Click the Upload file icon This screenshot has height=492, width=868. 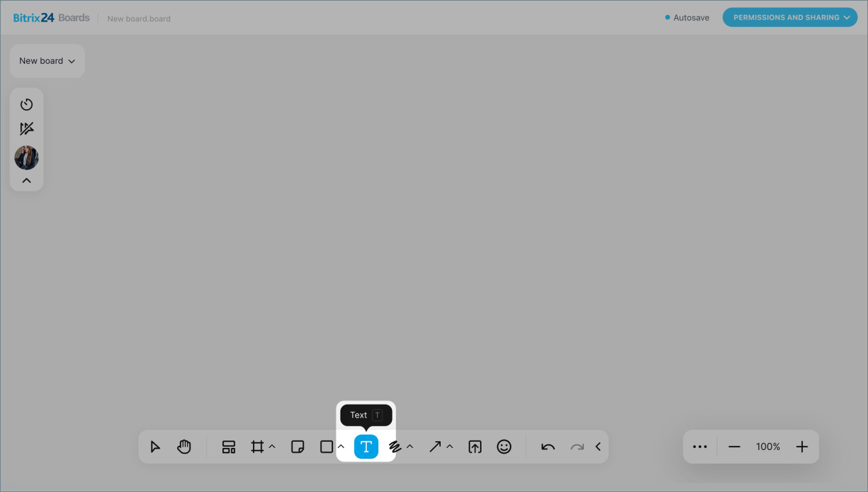pos(475,447)
